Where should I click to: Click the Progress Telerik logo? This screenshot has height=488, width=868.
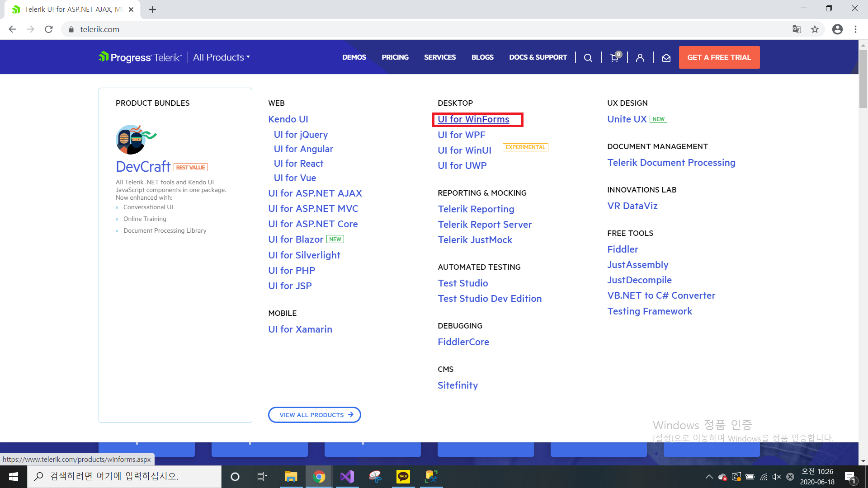(x=140, y=57)
